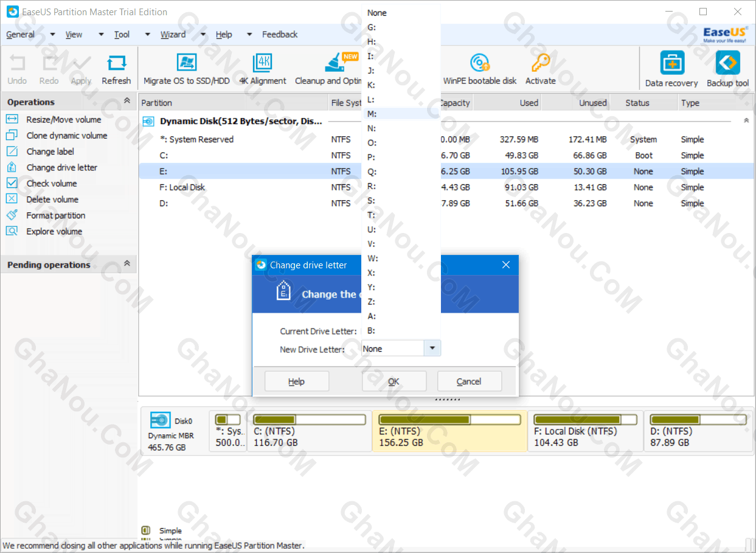Launch Migrate OS to SSD/HDD
756x553 pixels.
pos(187,69)
